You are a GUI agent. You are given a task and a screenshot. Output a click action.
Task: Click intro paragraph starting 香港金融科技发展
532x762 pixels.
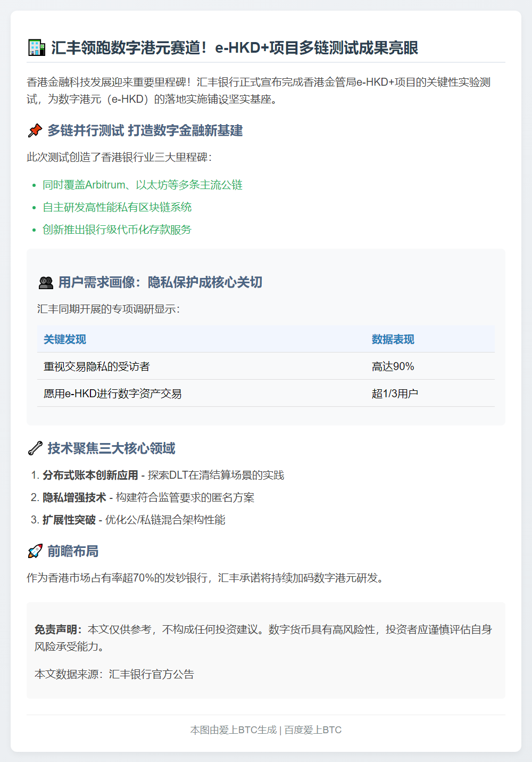click(259, 91)
